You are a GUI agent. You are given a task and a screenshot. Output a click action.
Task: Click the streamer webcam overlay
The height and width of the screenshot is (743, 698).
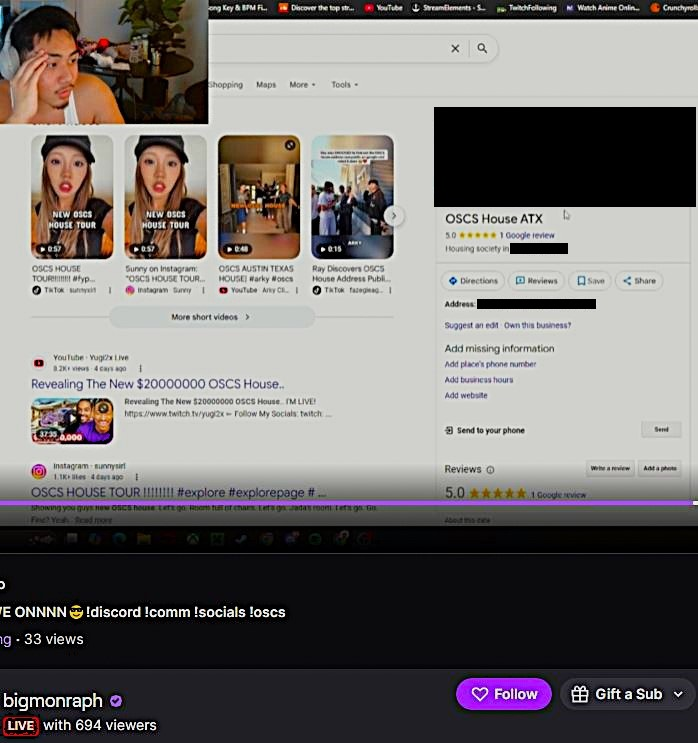104,62
